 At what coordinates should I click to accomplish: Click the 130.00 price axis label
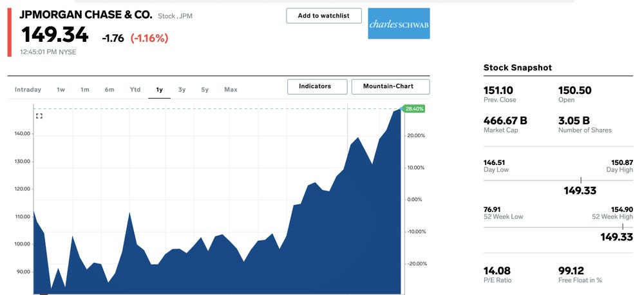[22, 162]
